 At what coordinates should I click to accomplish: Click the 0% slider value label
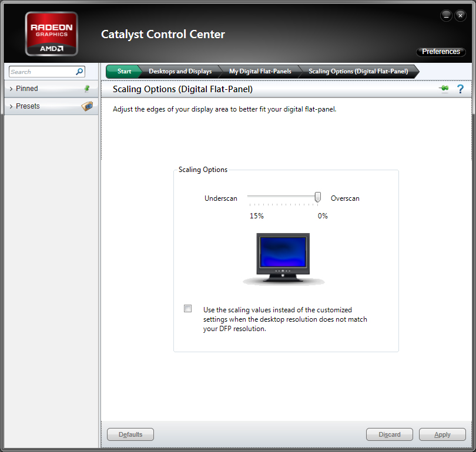coord(323,216)
